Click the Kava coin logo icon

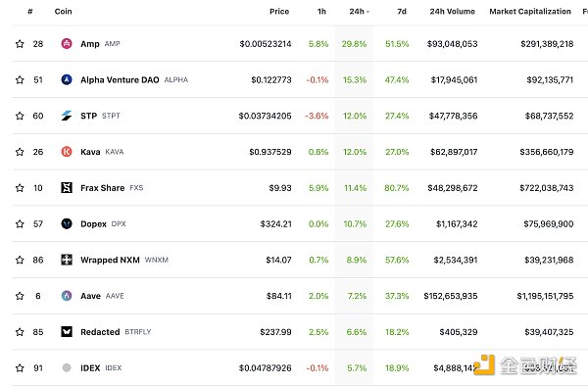(x=67, y=152)
